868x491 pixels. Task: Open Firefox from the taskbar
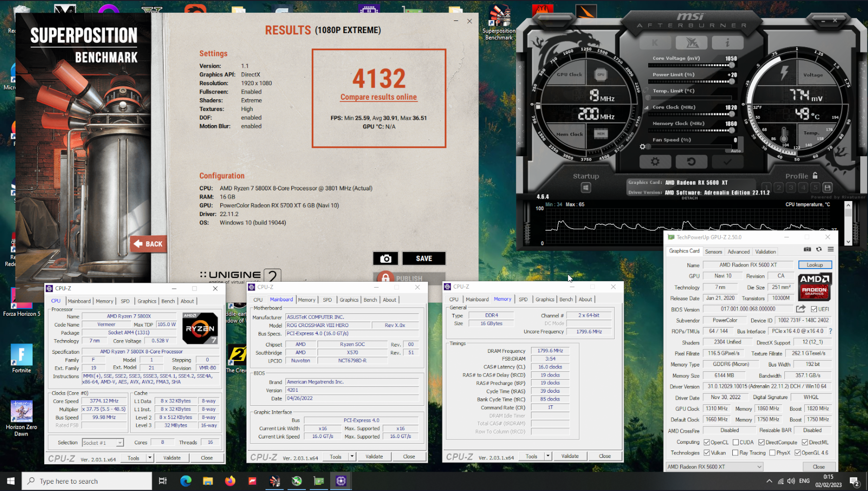(x=230, y=481)
